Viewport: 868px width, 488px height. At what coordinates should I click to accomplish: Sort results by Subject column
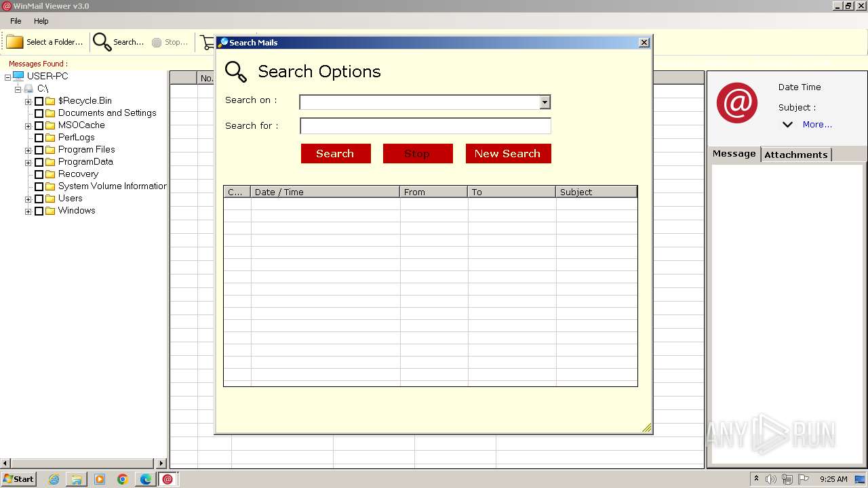click(597, 192)
